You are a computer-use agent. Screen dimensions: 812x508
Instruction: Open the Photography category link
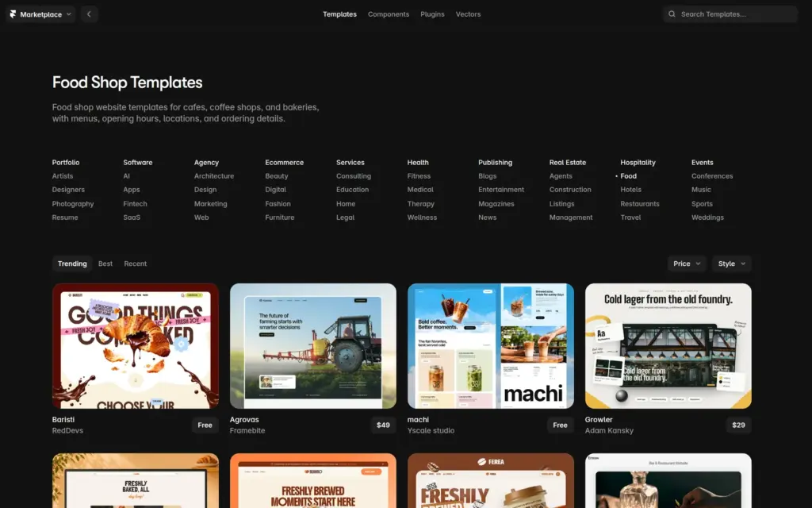73,204
